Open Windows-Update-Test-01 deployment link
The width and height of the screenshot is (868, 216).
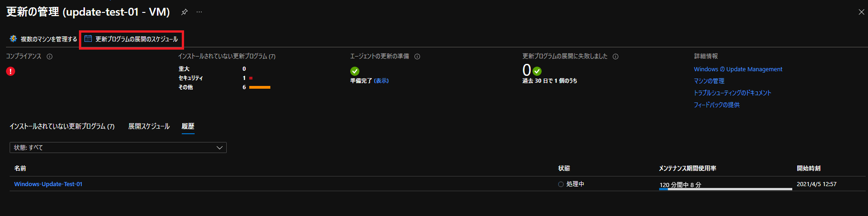[x=48, y=184]
